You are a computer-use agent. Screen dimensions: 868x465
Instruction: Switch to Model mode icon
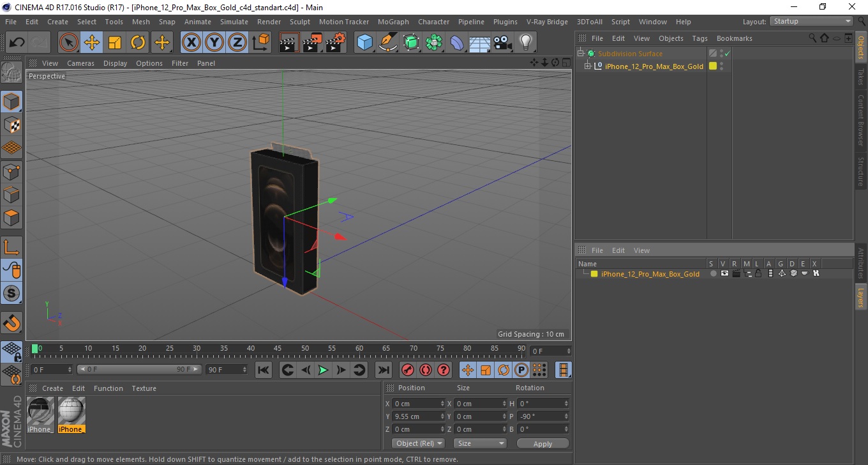11,102
